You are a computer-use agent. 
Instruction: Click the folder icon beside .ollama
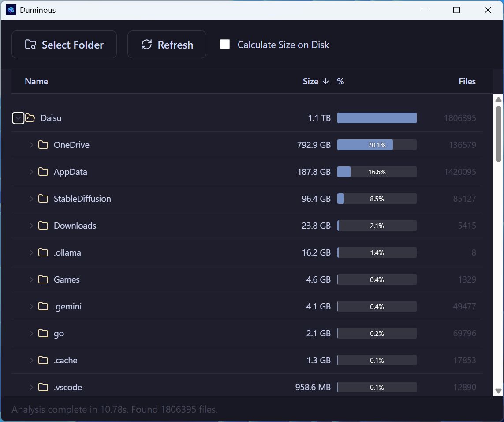point(43,252)
